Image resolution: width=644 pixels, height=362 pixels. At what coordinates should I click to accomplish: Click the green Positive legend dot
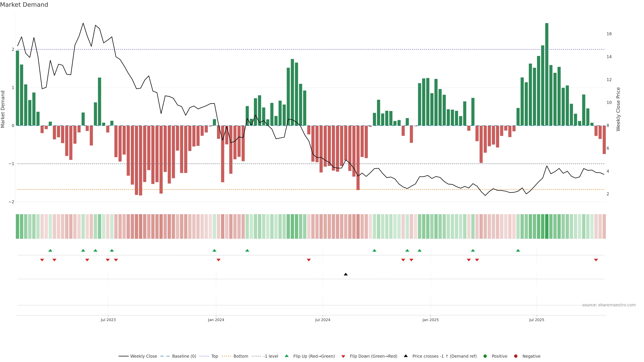(x=485, y=356)
